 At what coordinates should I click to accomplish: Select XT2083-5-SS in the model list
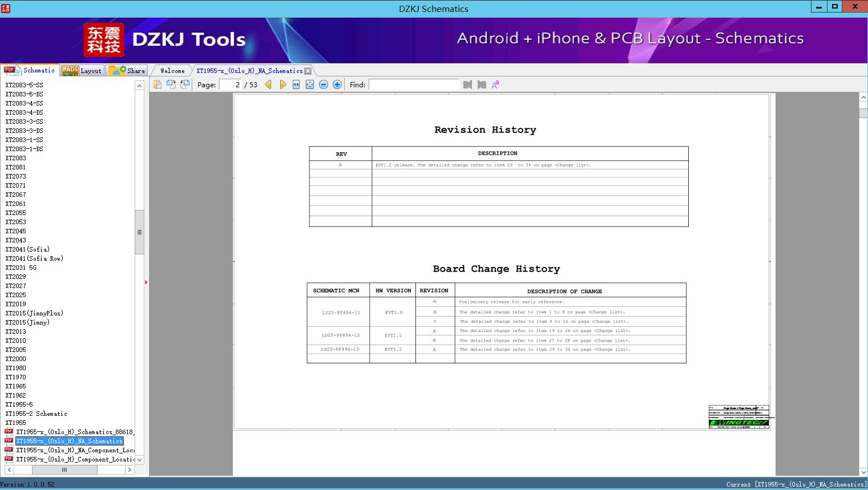25,85
